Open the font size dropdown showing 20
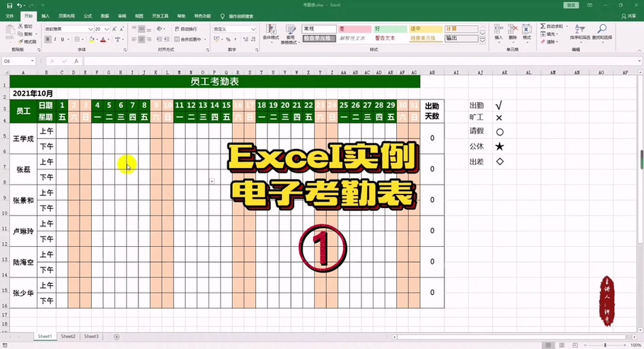The width and height of the screenshot is (644, 349). pos(106,29)
